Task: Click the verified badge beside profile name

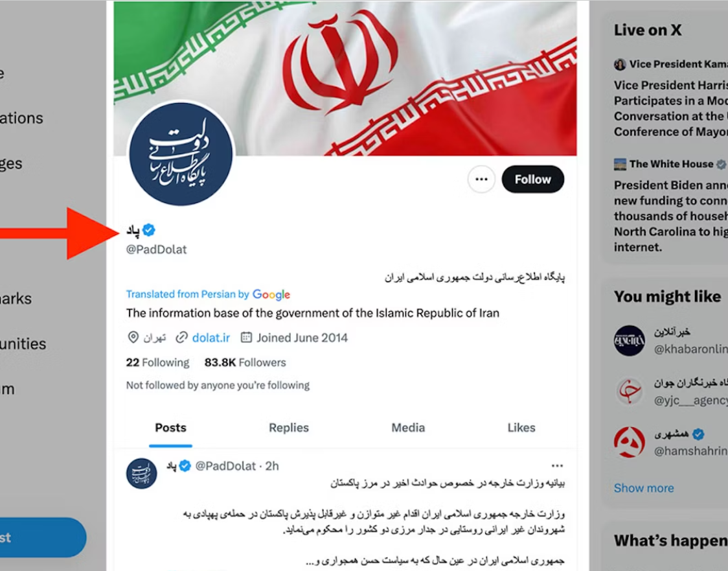Action: [149, 230]
